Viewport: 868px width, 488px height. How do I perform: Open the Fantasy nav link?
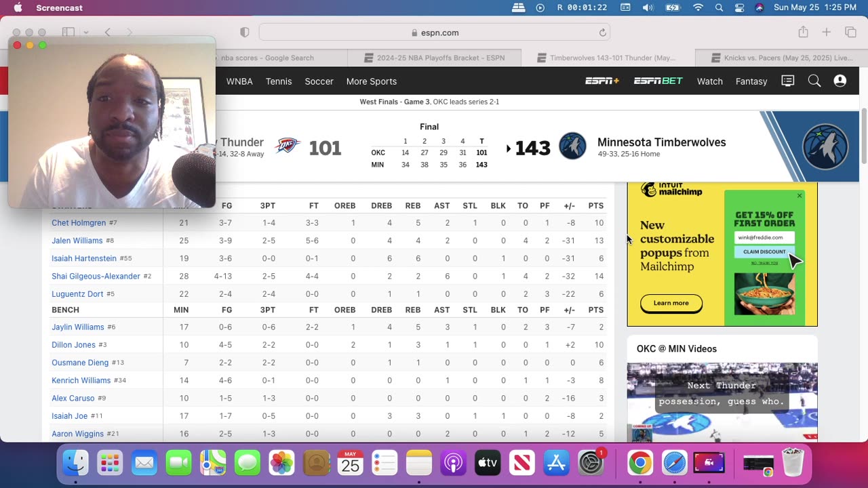coord(751,81)
